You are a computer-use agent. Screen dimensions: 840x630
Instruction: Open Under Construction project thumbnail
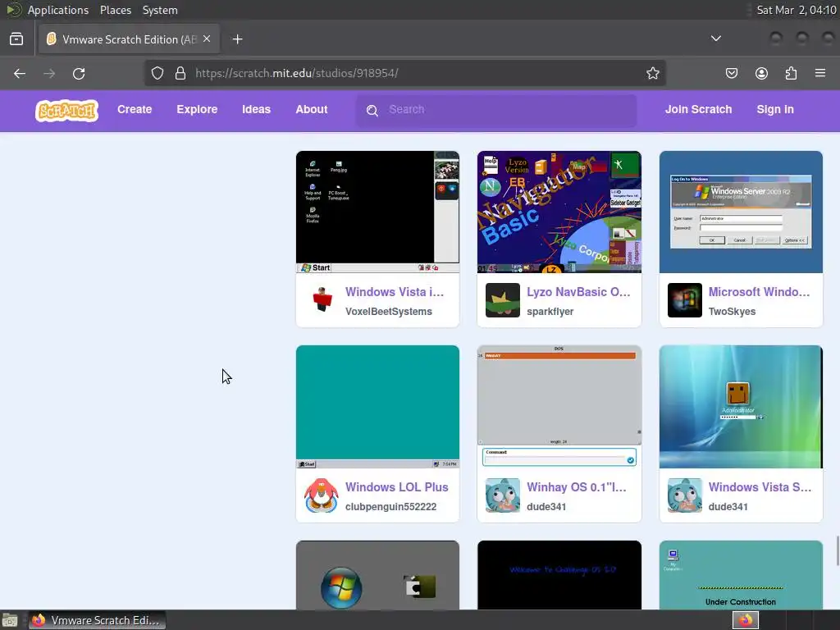coord(741,575)
